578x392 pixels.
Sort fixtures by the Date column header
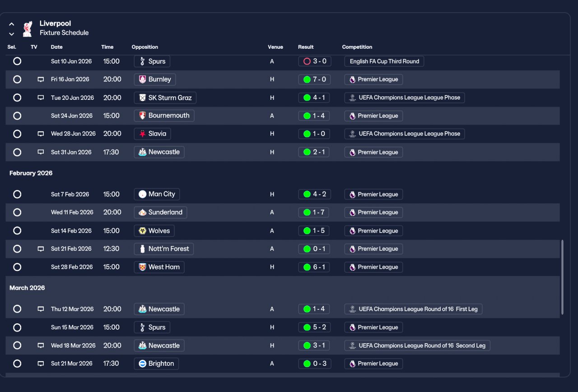57,47
